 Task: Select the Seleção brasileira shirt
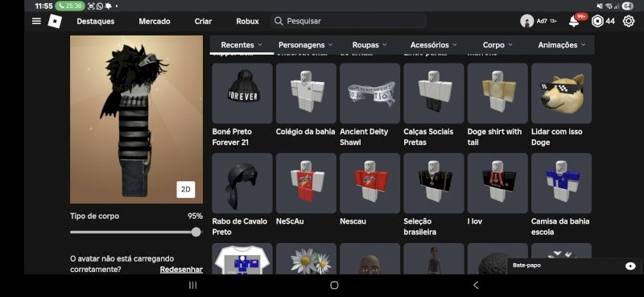click(434, 184)
